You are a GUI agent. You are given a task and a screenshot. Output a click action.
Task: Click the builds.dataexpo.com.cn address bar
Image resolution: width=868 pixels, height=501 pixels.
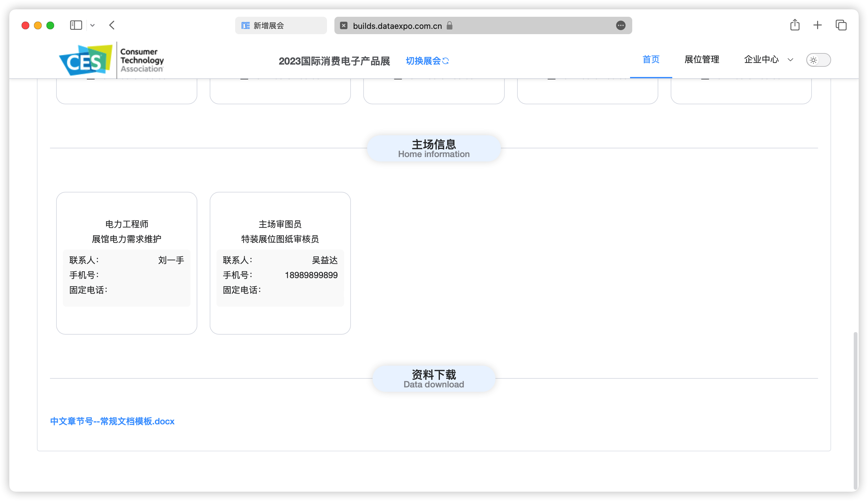point(483,25)
